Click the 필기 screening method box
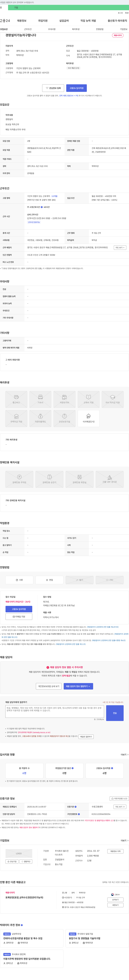Image resolution: width=129 pixels, height=980 pixels. (x=80, y=580)
